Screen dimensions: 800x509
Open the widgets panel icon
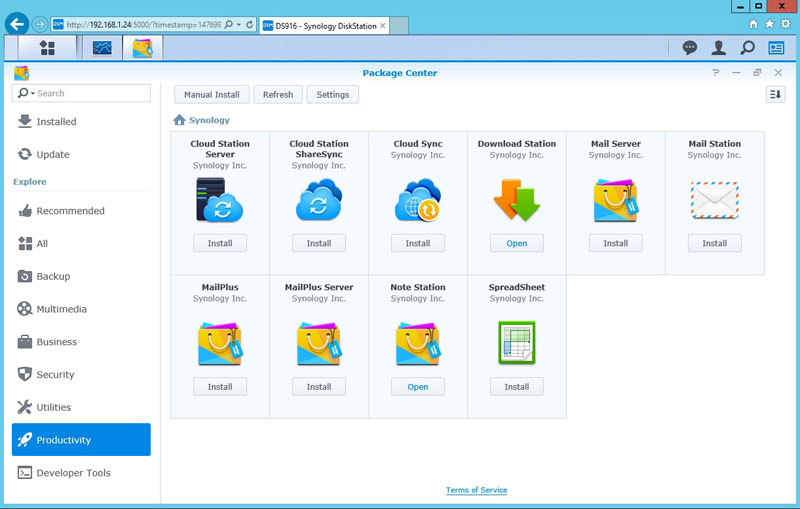[x=776, y=48]
